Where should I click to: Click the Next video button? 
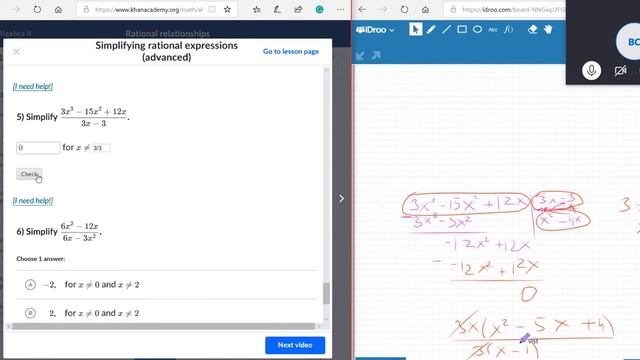click(295, 345)
